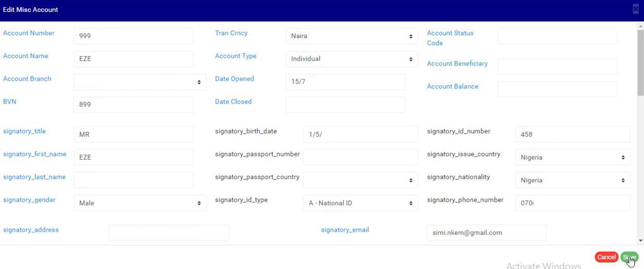Open the signatory_issue_country dropdown

(x=572, y=157)
